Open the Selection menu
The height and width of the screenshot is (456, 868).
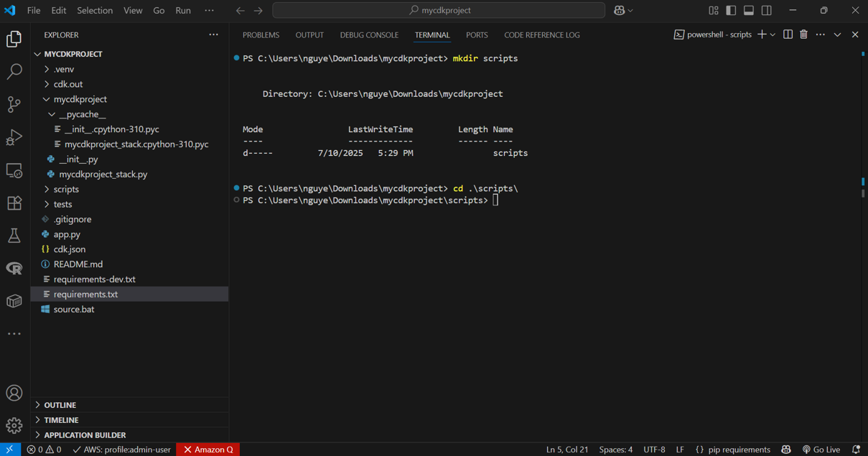coord(95,11)
